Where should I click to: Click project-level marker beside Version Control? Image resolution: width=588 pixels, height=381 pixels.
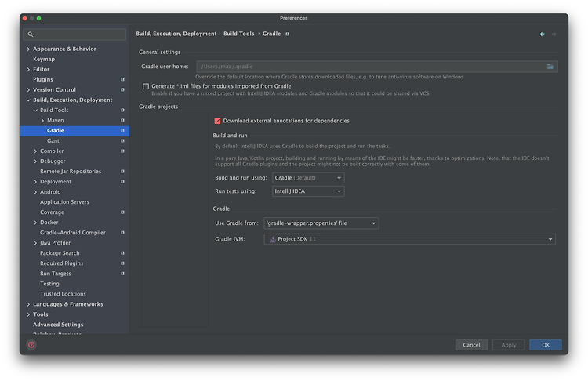point(122,89)
